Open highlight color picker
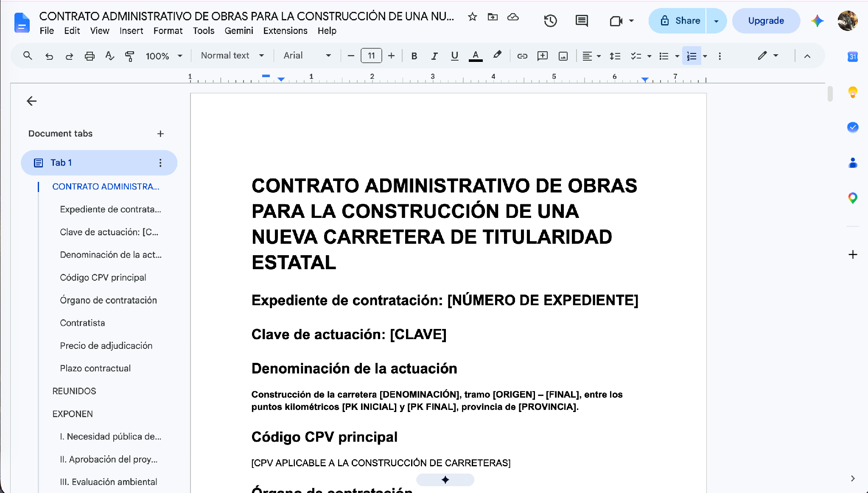 tap(497, 56)
